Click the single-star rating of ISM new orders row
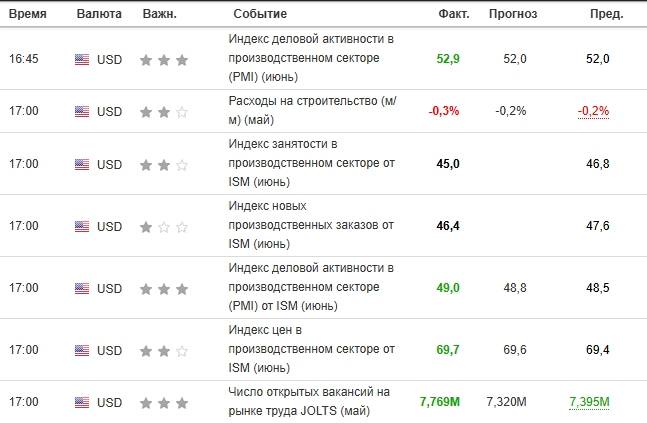The height and width of the screenshot is (423, 647). click(x=164, y=227)
